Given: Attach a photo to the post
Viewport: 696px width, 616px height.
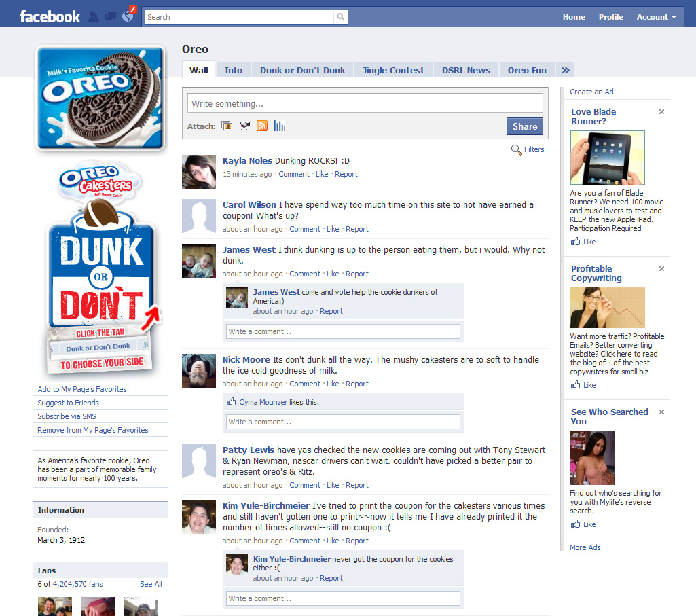Looking at the screenshot, I should click(x=227, y=126).
